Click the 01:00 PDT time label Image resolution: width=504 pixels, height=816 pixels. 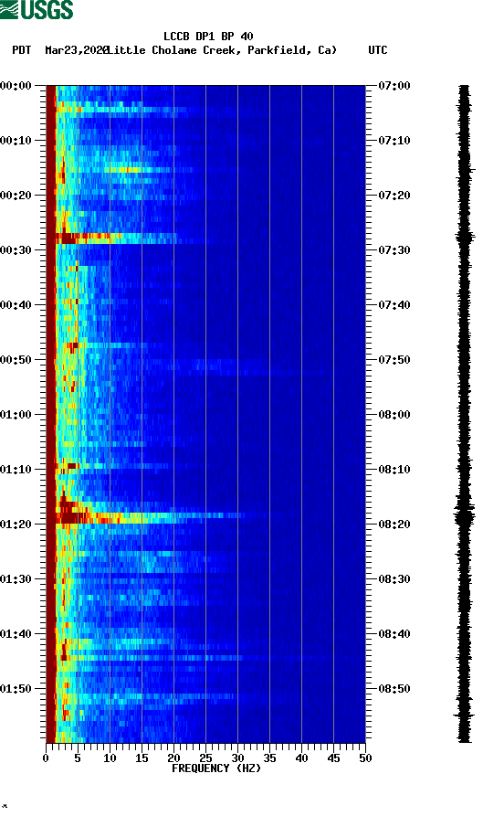click(16, 415)
